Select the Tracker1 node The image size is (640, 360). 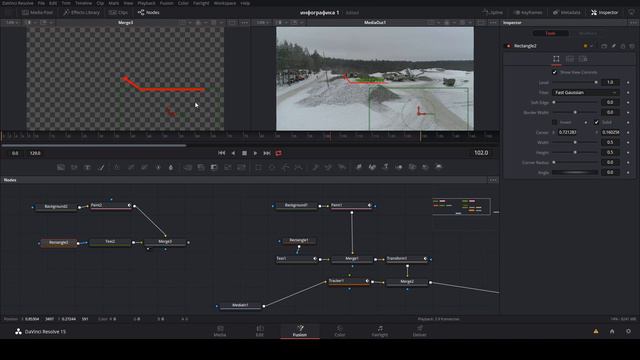click(x=349, y=281)
